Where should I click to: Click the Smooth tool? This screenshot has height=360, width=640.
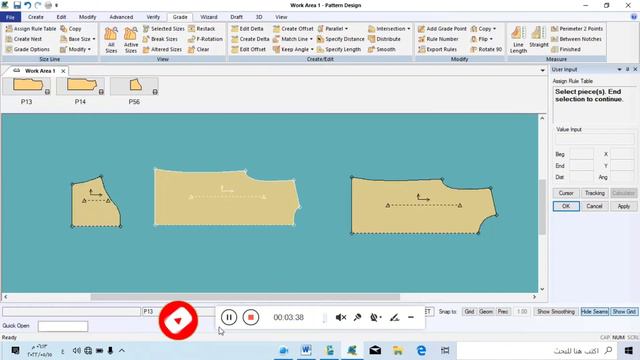pyautogui.click(x=381, y=49)
